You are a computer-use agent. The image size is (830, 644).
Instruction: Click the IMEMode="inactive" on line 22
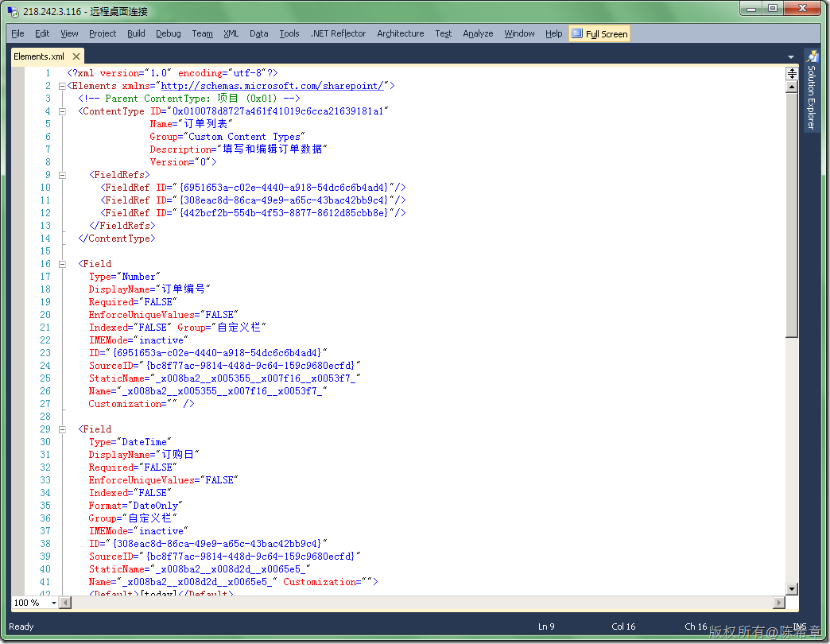(x=138, y=339)
